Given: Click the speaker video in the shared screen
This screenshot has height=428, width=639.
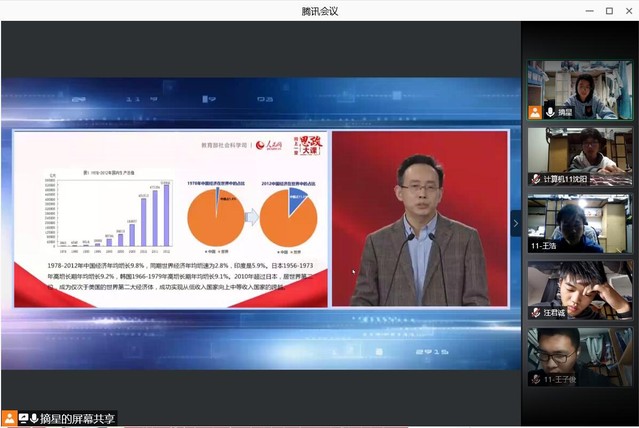Looking at the screenshot, I should click(420, 218).
